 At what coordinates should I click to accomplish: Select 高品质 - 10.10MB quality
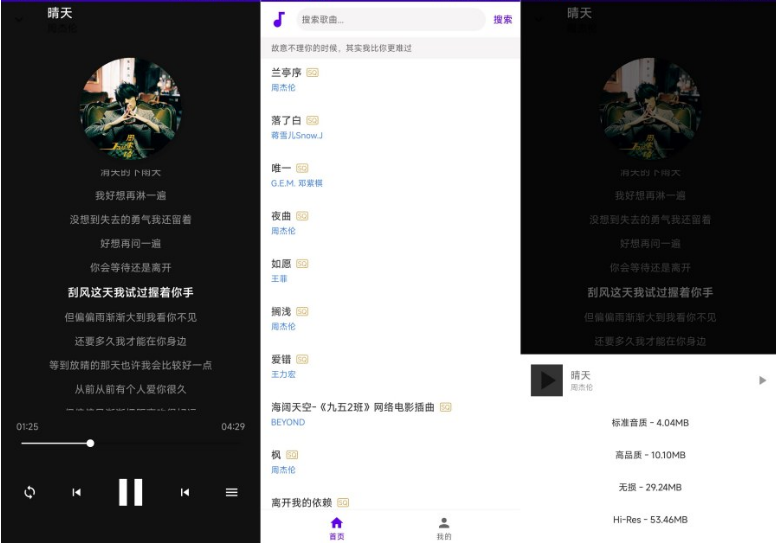point(650,455)
